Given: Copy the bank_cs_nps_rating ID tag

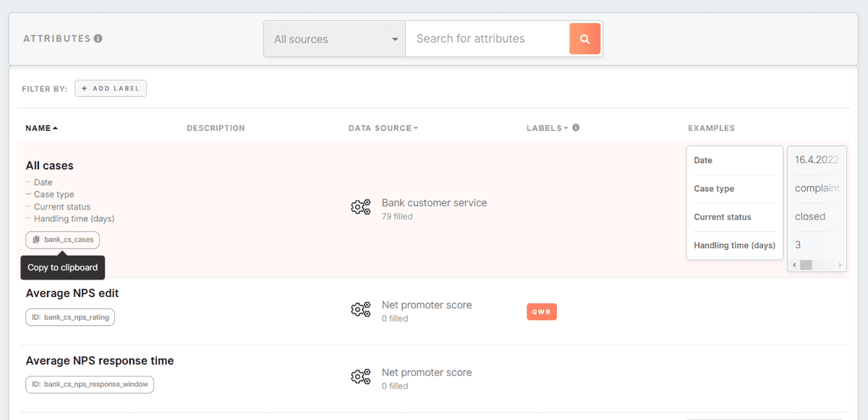Looking at the screenshot, I should 70,317.
